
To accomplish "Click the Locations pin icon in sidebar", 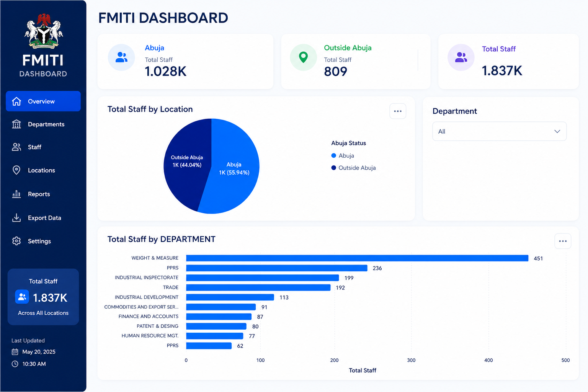I will point(16,170).
